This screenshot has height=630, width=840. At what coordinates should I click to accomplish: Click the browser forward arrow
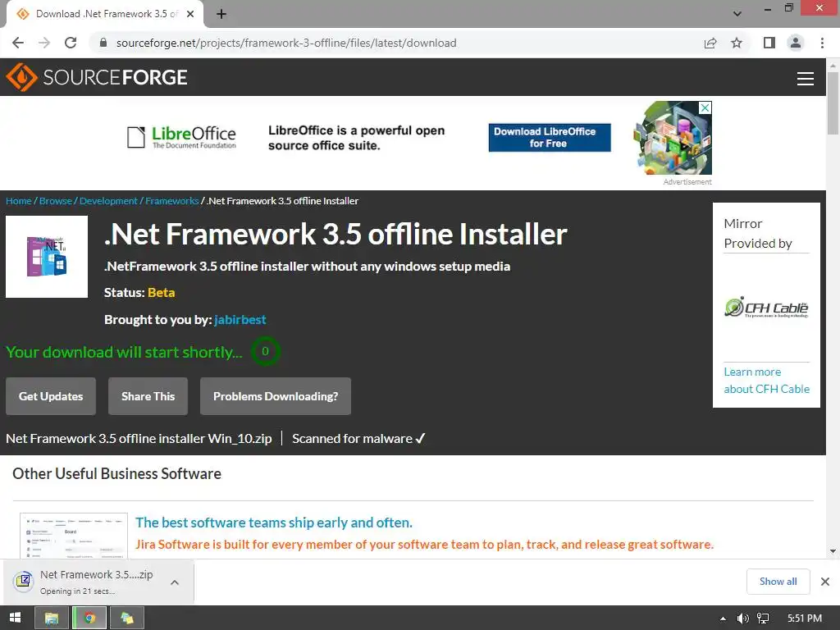[x=44, y=43]
